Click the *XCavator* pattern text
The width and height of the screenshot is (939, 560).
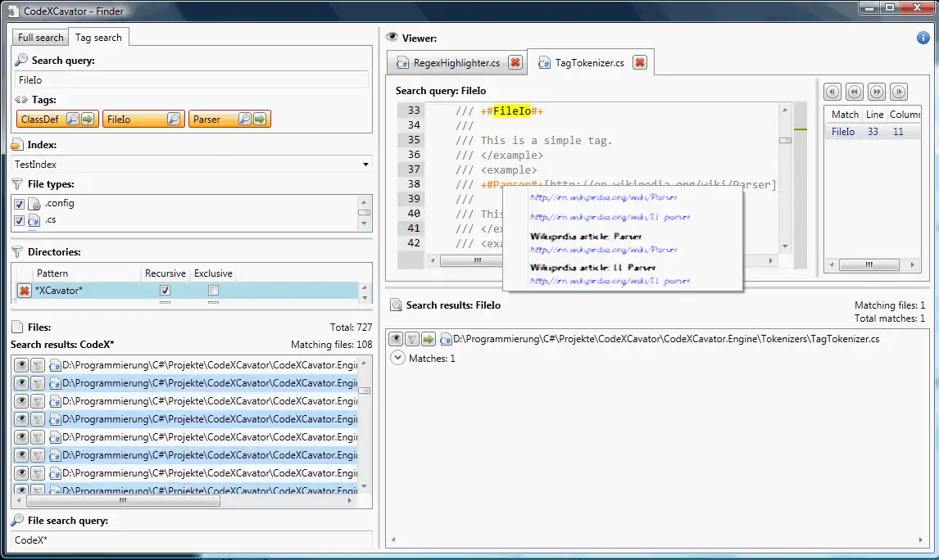click(59, 290)
